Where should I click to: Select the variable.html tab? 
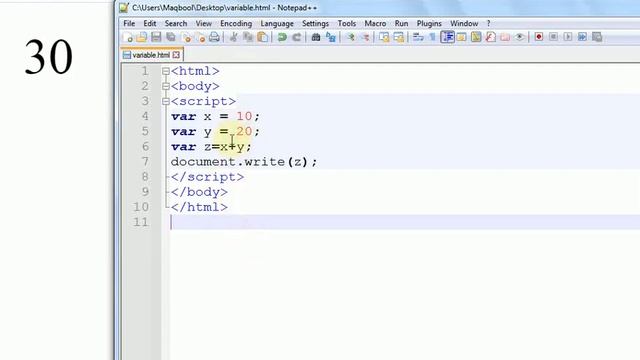click(151, 55)
